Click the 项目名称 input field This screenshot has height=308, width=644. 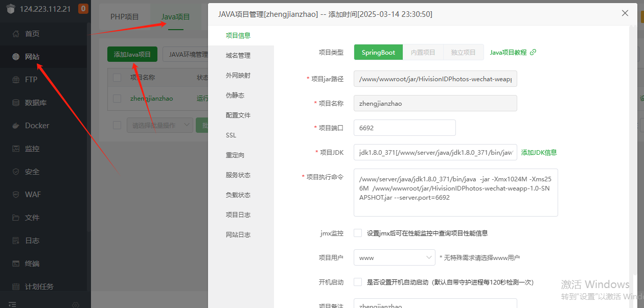[435, 103]
